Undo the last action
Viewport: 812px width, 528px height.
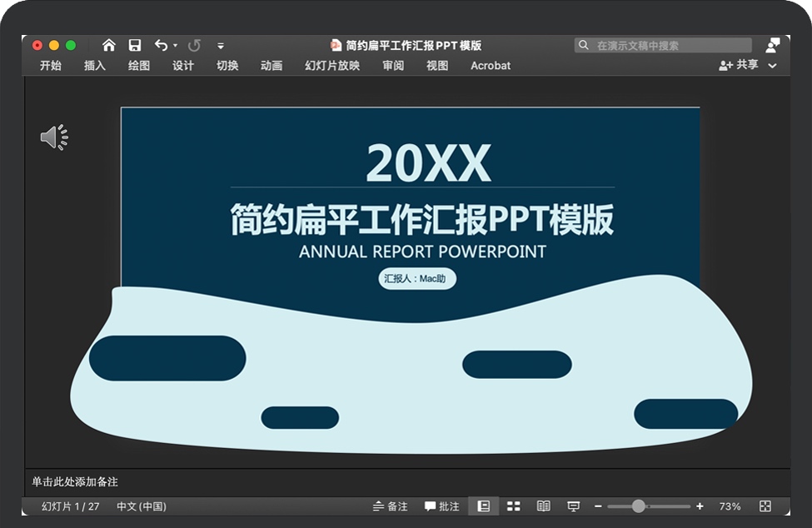161,46
